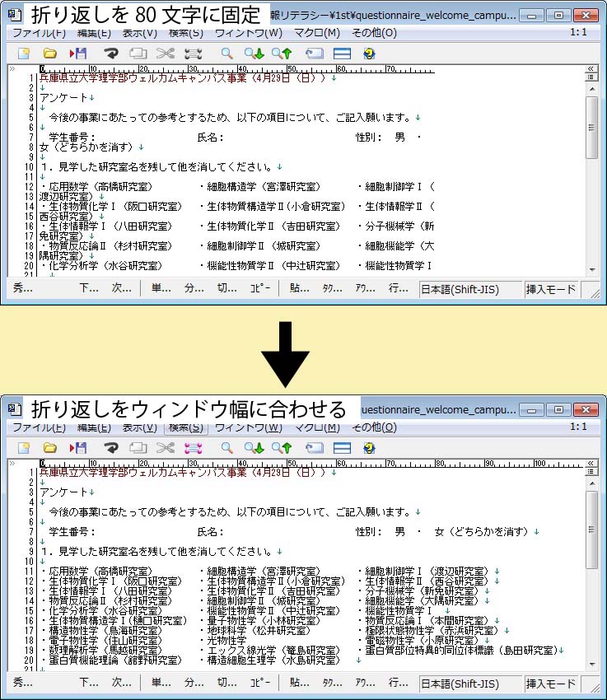Open ファイル(F) menu in bottom window
The height and width of the screenshot is (700, 607).
(40, 427)
